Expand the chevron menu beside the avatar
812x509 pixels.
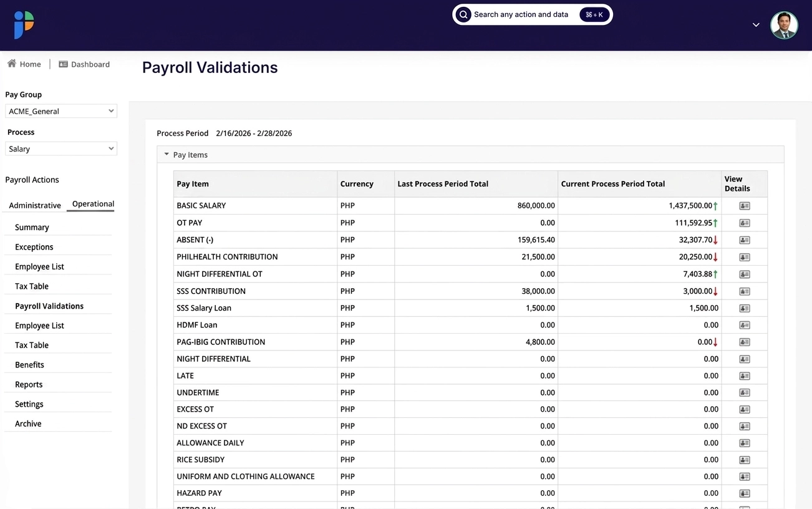[x=756, y=25]
